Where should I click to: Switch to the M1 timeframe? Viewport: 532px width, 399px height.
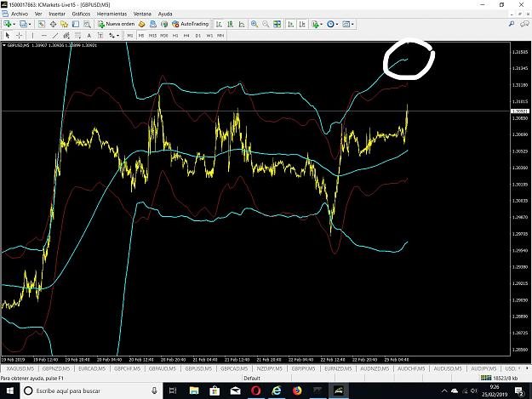coord(130,35)
